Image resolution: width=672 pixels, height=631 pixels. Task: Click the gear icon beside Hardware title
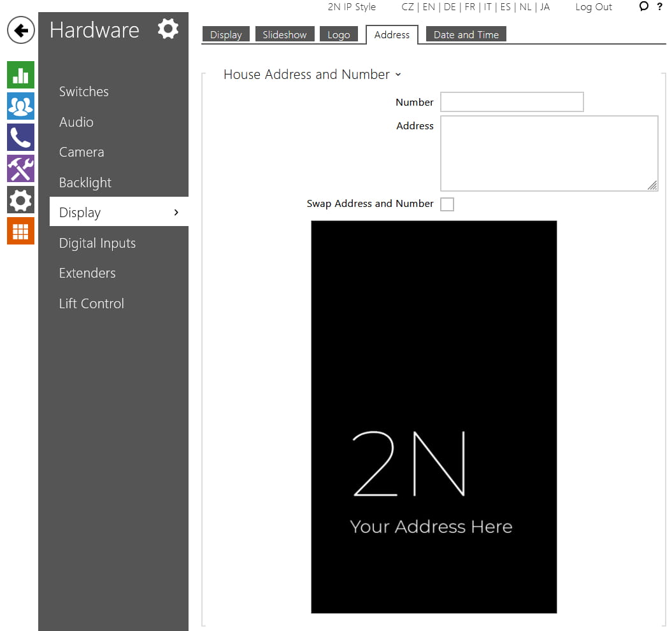click(168, 29)
